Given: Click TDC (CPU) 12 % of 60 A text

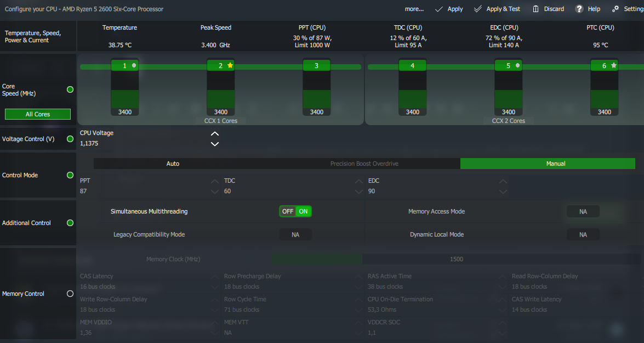Looking at the screenshot, I should pos(408,38).
